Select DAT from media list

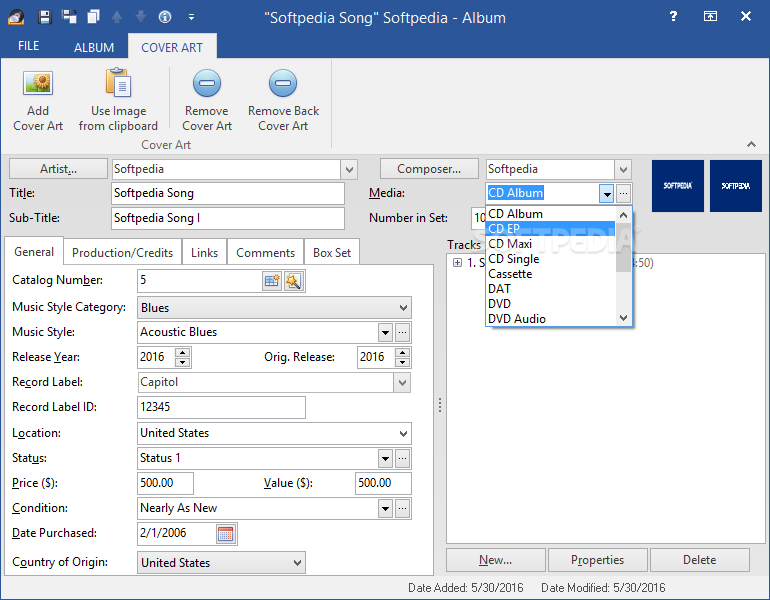click(x=550, y=289)
